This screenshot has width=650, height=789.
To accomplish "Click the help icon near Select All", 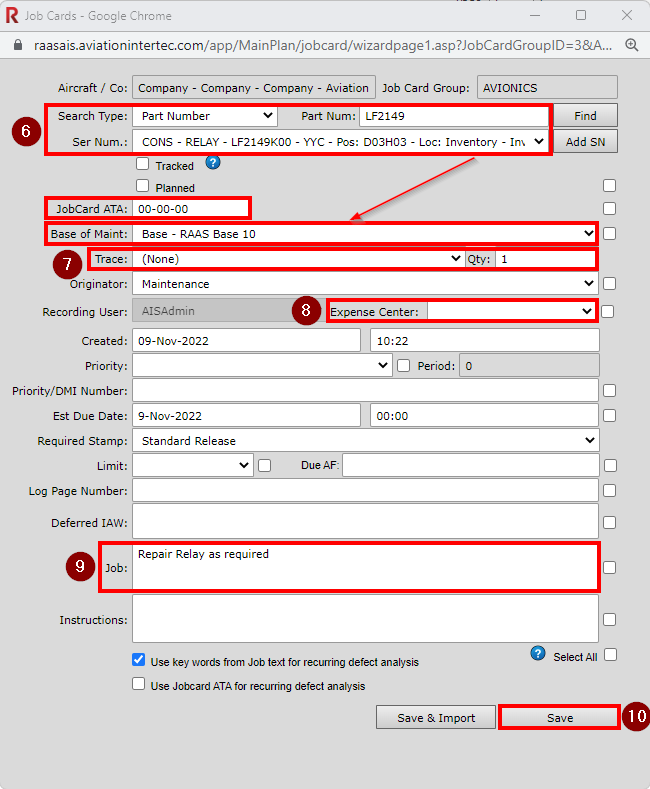I will (x=538, y=654).
